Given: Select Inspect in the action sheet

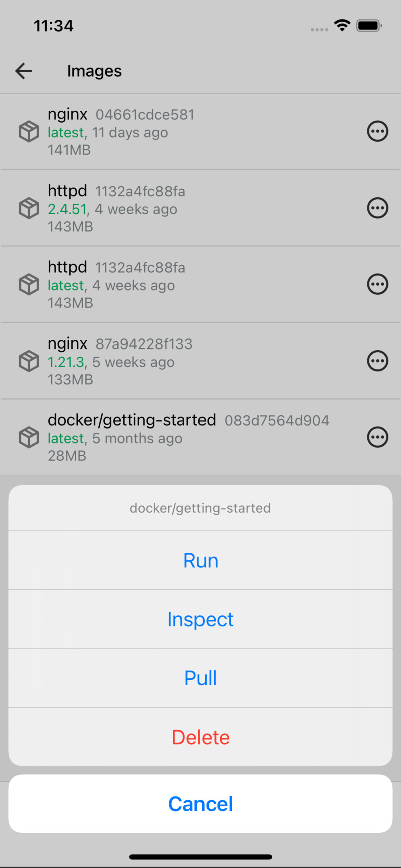Looking at the screenshot, I should (x=200, y=619).
